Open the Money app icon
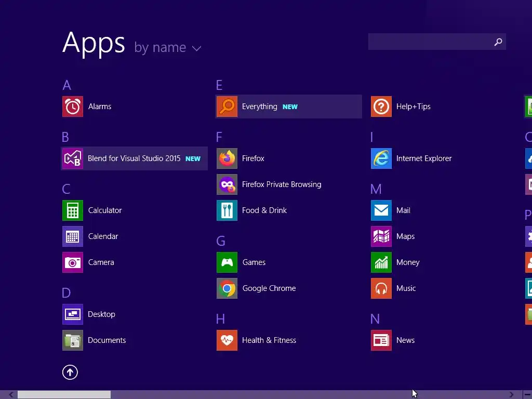Screen dimensions: 532x399 click(x=381, y=262)
